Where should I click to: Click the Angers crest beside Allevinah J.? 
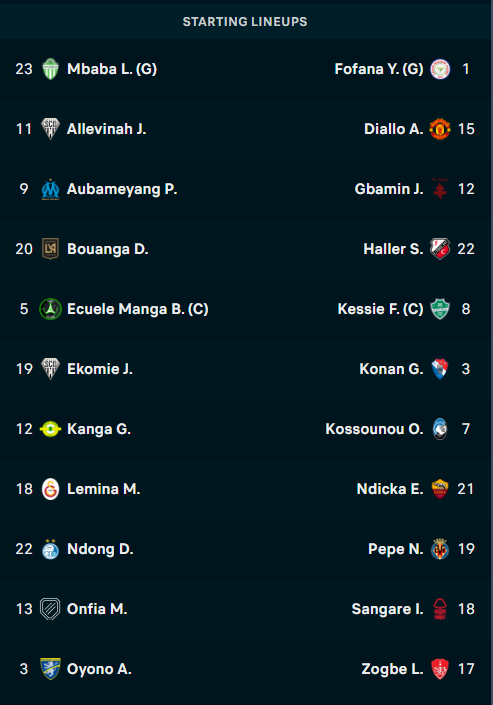coord(50,129)
